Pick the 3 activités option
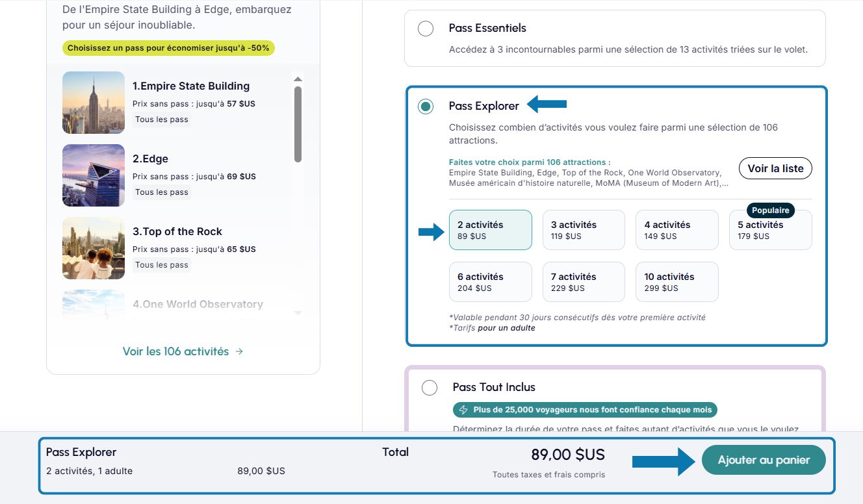Image resolution: width=863 pixels, height=504 pixels. click(584, 230)
